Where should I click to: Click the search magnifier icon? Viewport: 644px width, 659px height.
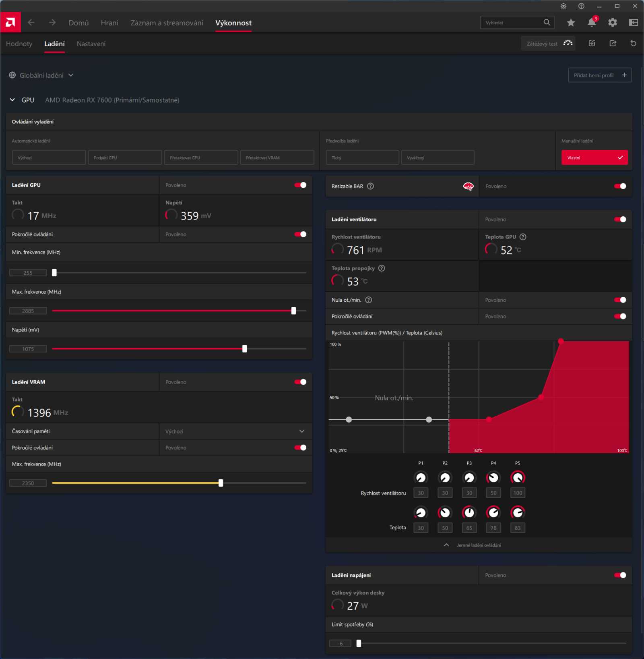coord(547,23)
